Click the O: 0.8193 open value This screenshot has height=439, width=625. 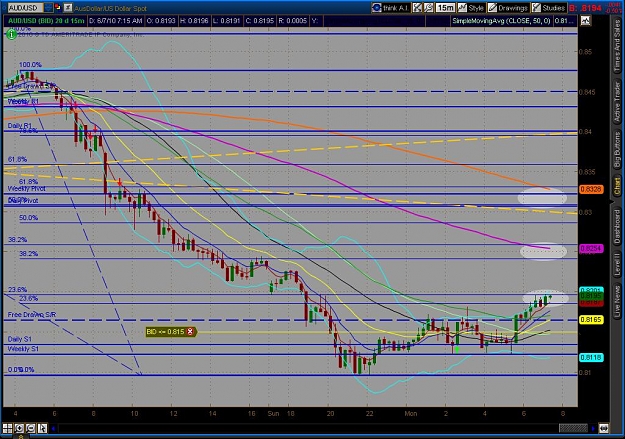click(161, 21)
